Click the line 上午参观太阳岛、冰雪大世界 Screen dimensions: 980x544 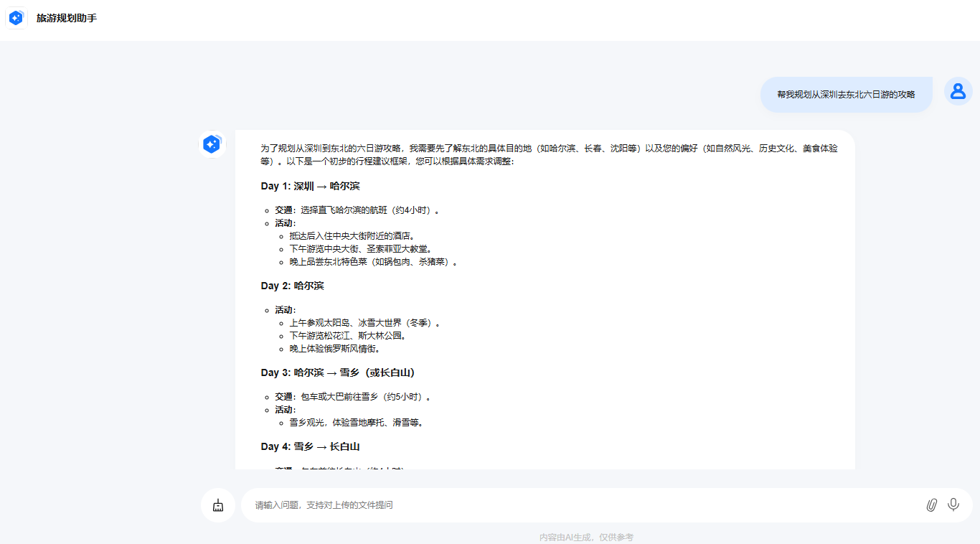point(365,323)
